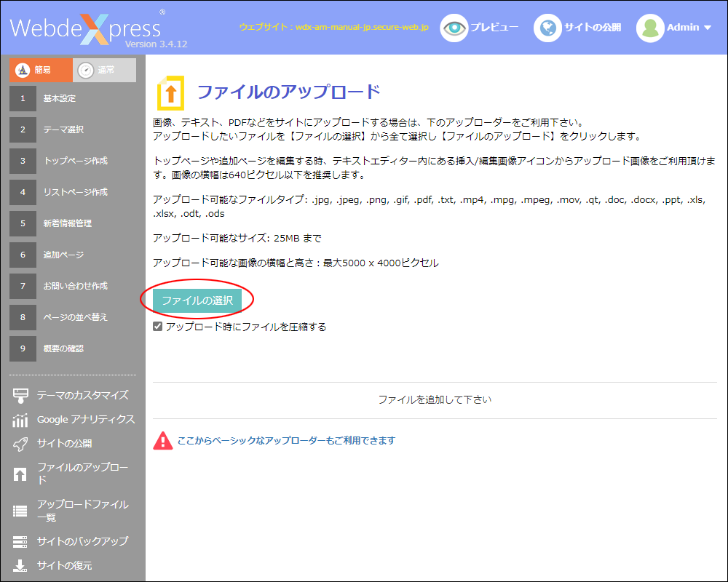The height and width of the screenshot is (582, 728).
Task: Click the ファイルを追加して下さい drop area
Action: 435,400
